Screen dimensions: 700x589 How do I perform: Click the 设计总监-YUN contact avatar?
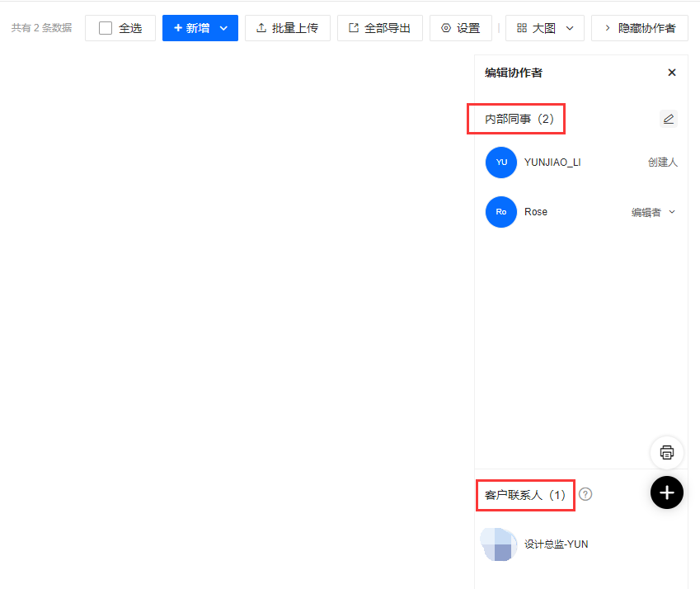(x=499, y=544)
